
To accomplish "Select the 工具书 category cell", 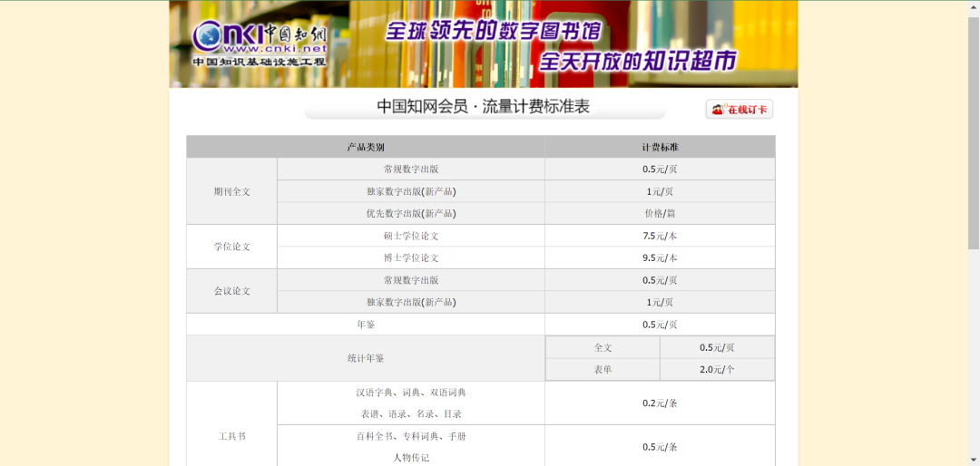I will point(232,437).
